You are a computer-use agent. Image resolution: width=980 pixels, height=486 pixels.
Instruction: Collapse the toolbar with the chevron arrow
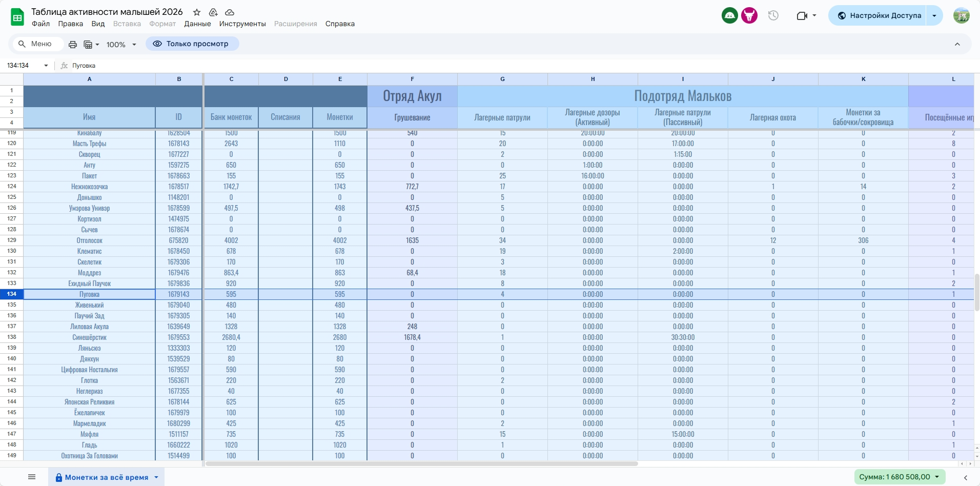(957, 45)
